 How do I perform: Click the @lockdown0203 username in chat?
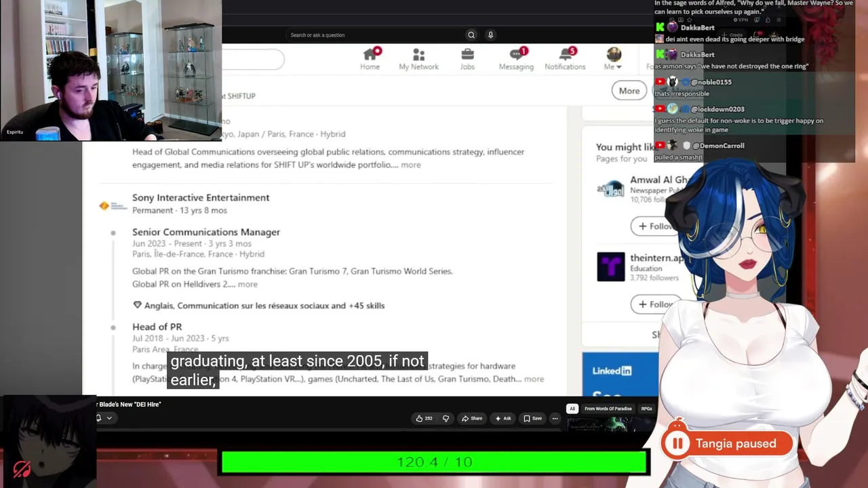pos(717,109)
